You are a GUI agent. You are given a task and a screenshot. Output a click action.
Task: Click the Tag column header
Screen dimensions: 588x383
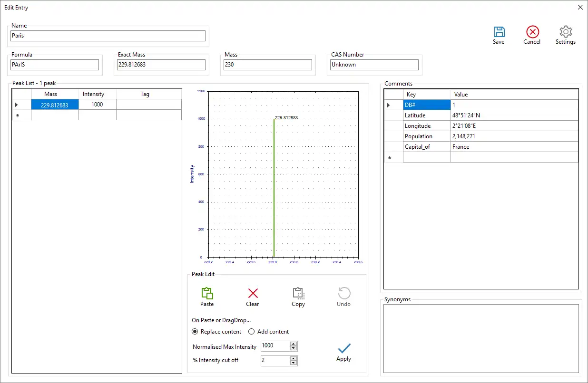[x=149, y=94]
